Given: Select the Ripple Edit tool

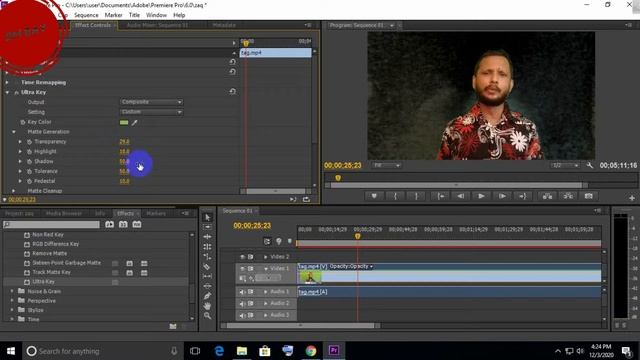Looking at the screenshot, I should point(207,237).
